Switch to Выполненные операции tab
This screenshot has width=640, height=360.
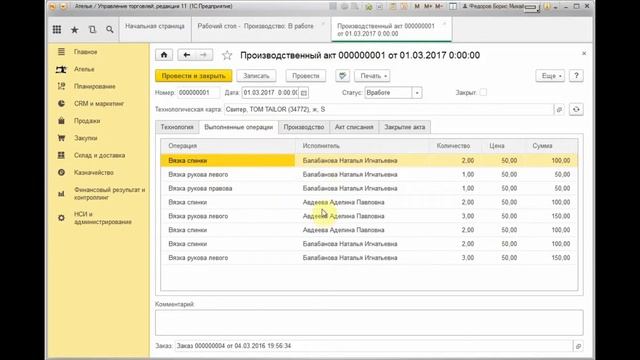point(238,127)
